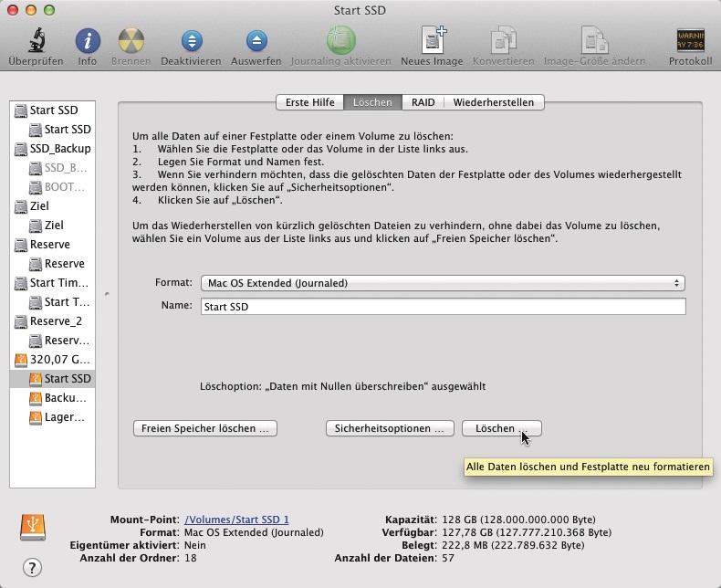The image size is (721, 588).
Task: Switch to the Löschen tab
Action: 372,102
